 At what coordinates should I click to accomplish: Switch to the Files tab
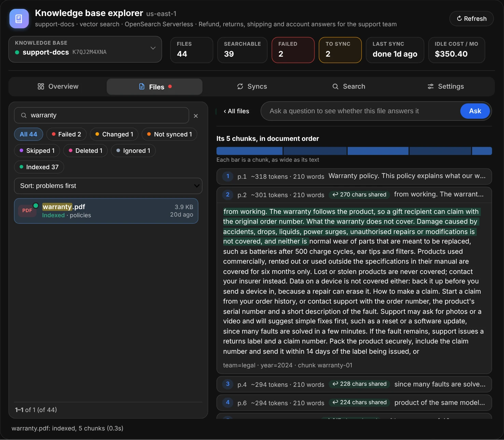click(x=155, y=87)
